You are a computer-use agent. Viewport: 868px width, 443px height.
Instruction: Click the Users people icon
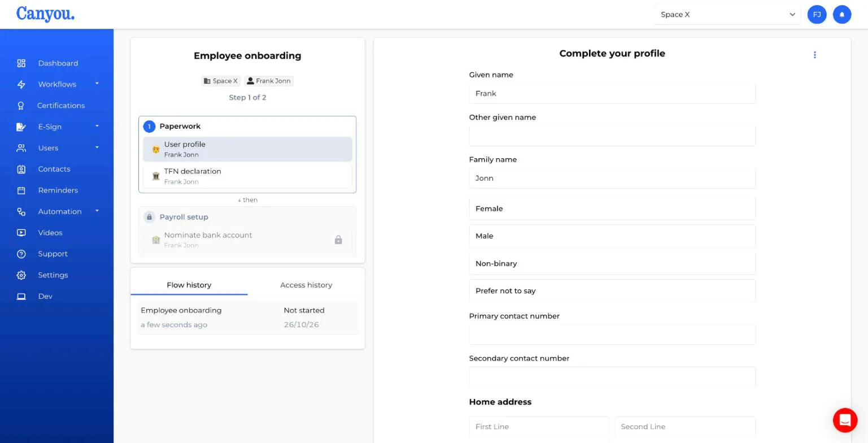pos(21,148)
